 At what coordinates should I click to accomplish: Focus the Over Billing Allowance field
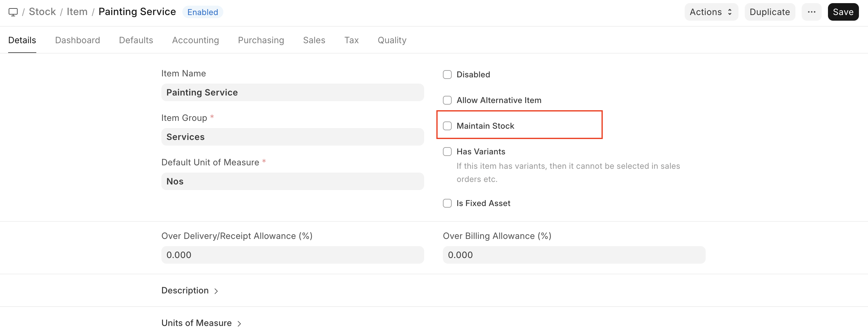pyautogui.click(x=573, y=255)
